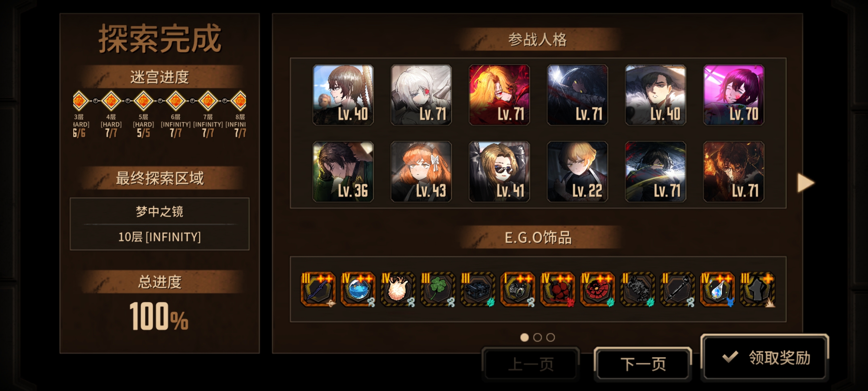Viewport: 868px width, 391px height.
Task: Select the handcuffs E.G.O gift
Action: pyautogui.click(x=518, y=289)
